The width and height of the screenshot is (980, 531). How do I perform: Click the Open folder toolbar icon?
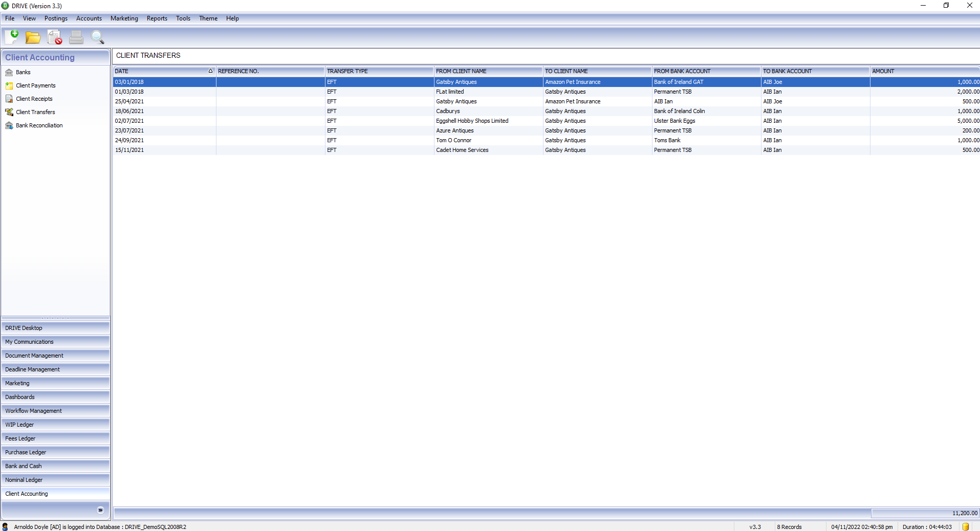(33, 37)
